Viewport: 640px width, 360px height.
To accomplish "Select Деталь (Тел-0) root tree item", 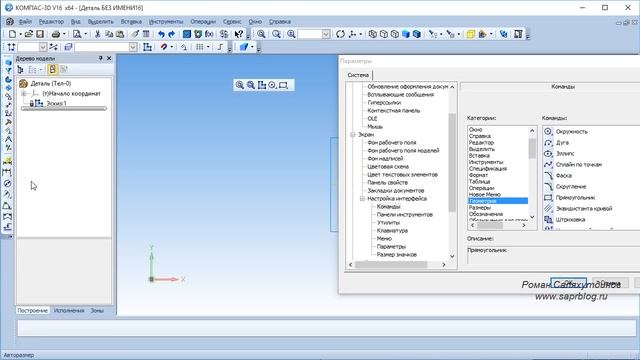I will click(51, 83).
